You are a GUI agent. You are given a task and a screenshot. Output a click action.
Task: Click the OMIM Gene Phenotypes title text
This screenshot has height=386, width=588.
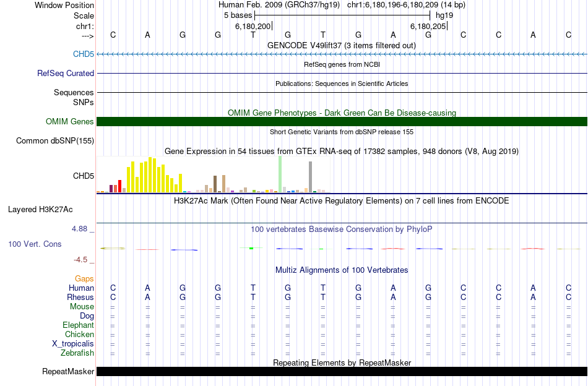(x=342, y=113)
